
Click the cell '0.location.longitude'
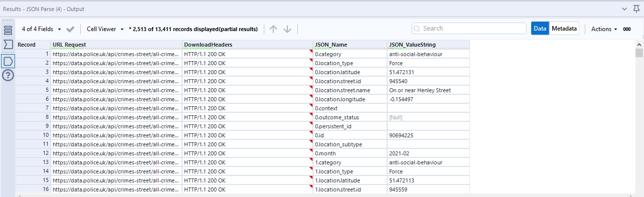tap(350, 99)
